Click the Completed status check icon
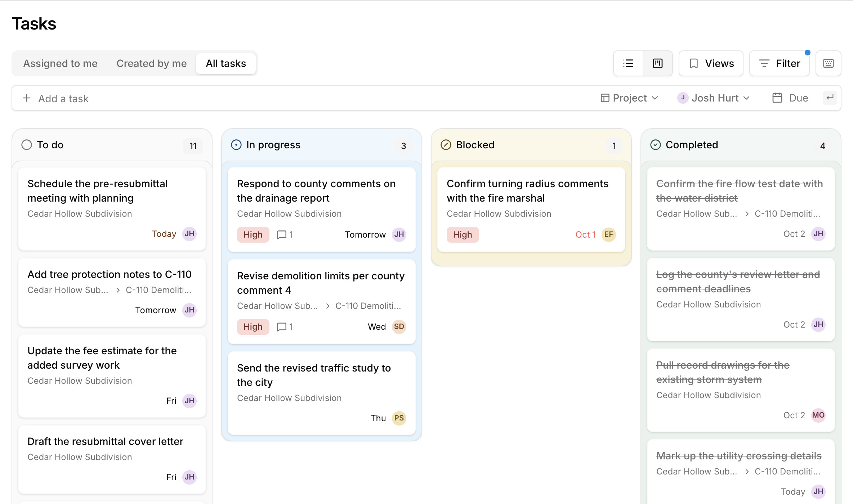This screenshot has height=504, width=853. [x=656, y=145]
